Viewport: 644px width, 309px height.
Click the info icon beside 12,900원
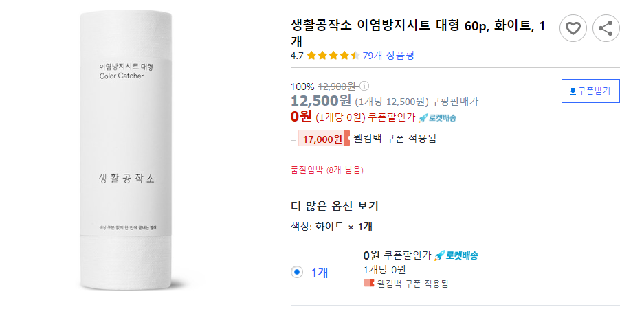pyautogui.click(x=364, y=87)
